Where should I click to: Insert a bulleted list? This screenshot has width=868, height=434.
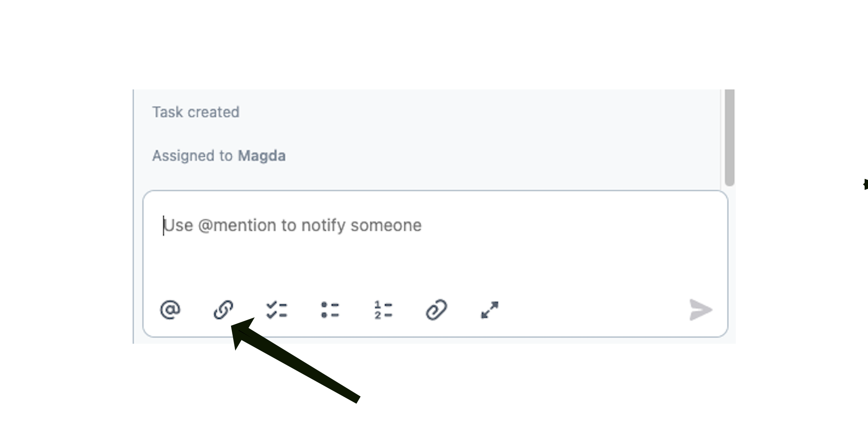pos(330,310)
